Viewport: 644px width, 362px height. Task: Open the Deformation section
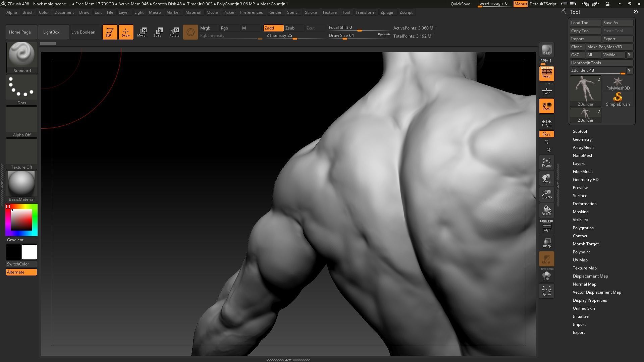tap(585, 203)
